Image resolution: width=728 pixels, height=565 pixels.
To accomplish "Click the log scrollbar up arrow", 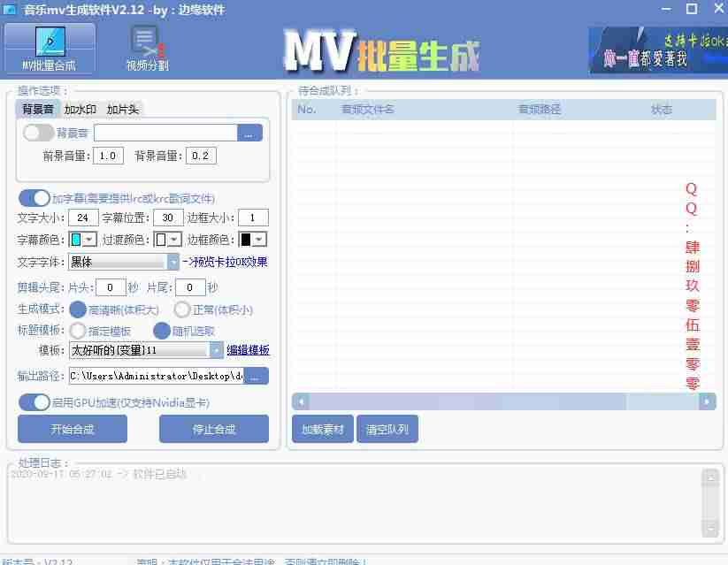I will tap(710, 477).
